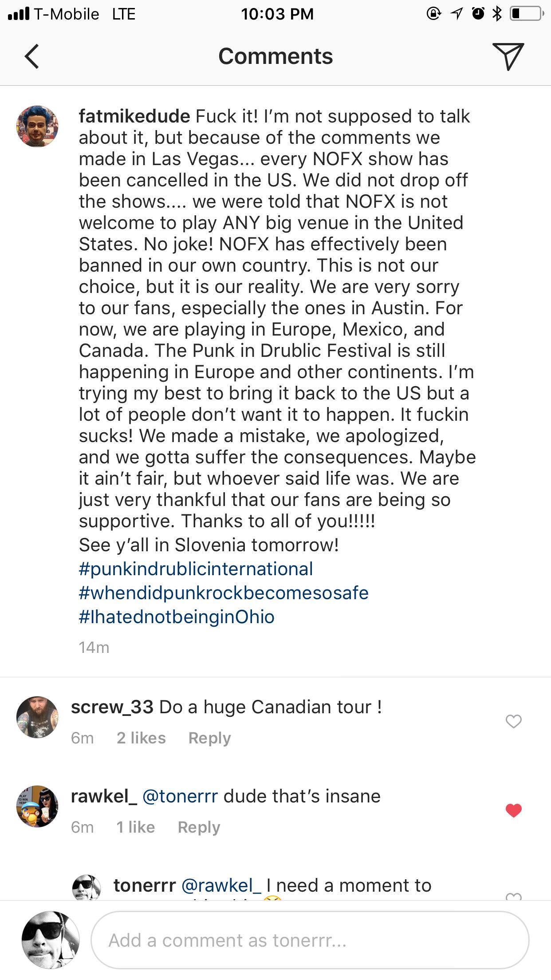551x980 pixels.
Task: Tap 1 like under rawkel_'s comment
Action: (135, 827)
